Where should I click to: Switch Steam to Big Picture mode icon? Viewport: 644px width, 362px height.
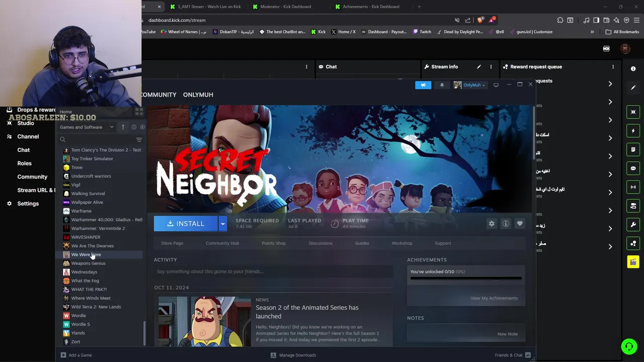click(496, 85)
